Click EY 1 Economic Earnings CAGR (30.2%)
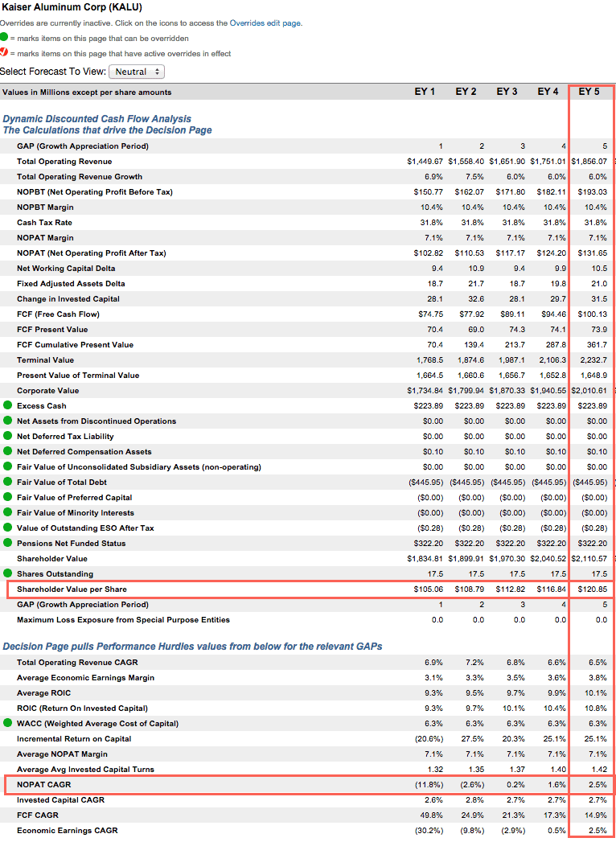 point(431,831)
